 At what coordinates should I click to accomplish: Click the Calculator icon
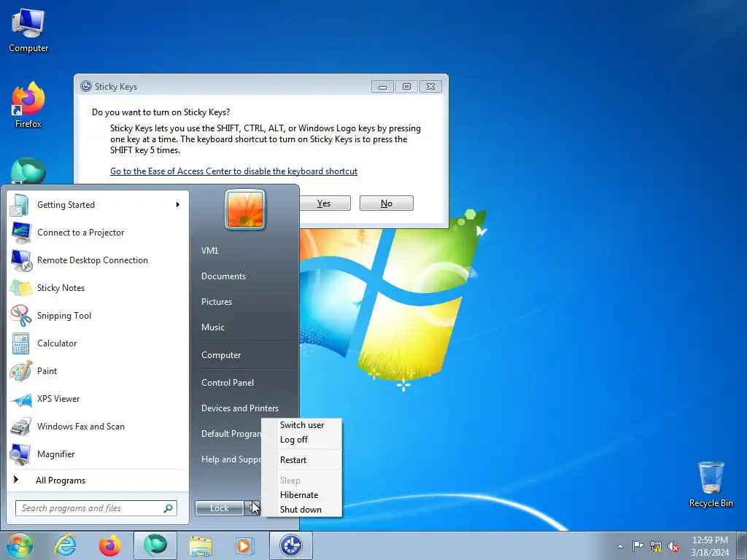point(21,343)
